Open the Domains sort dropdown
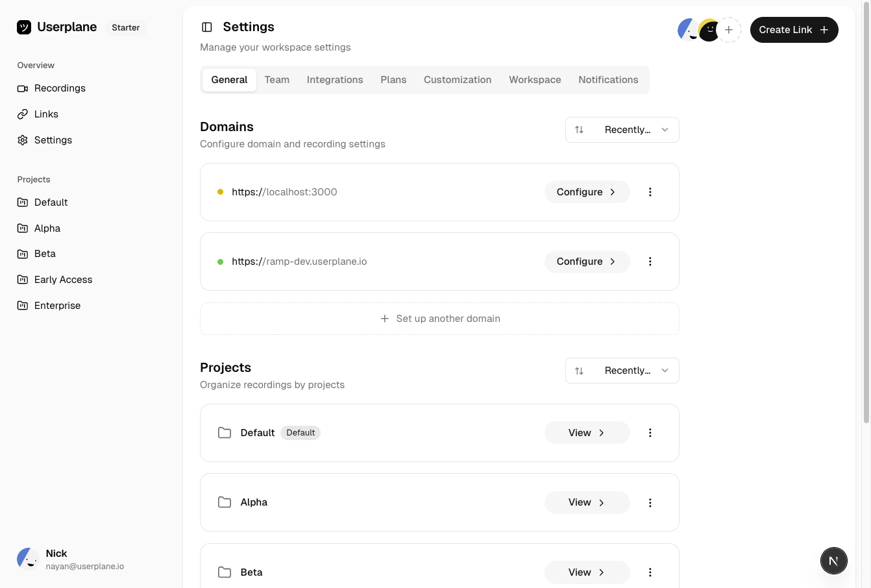 [x=622, y=130]
